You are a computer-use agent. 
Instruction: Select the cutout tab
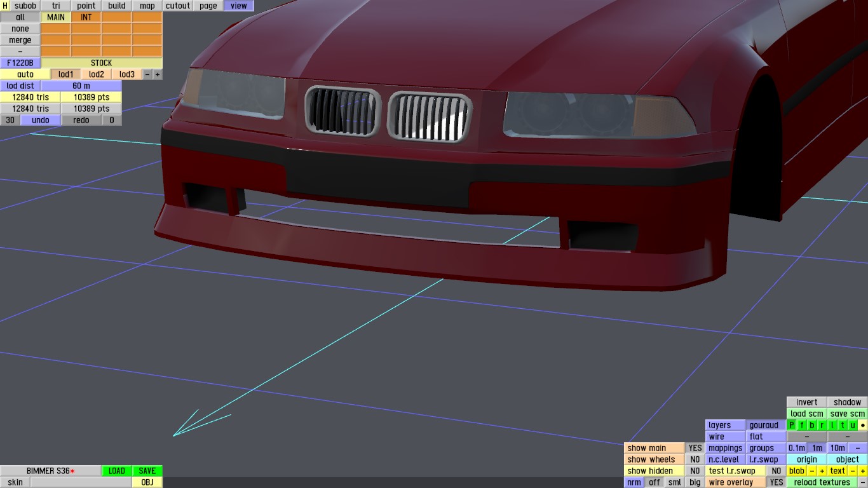tap(178, 6)
